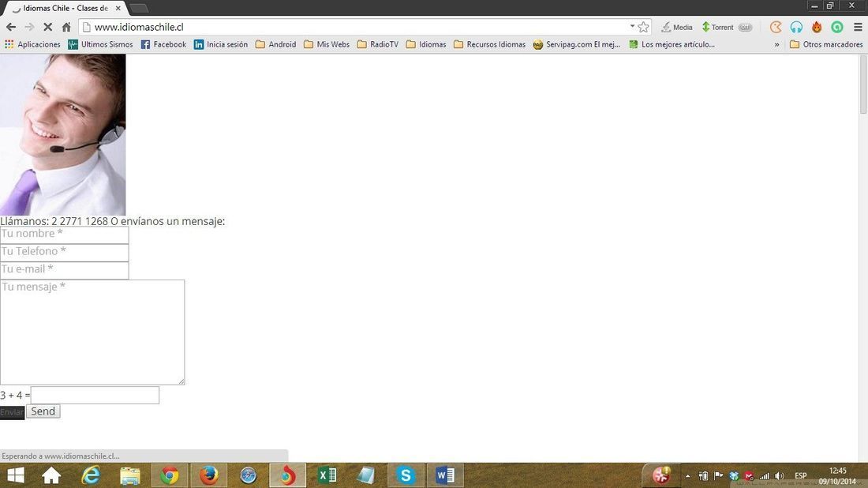Close the Idiomas Chile tab
This screenshot has height=488, width=868.
tap(118, 9)
